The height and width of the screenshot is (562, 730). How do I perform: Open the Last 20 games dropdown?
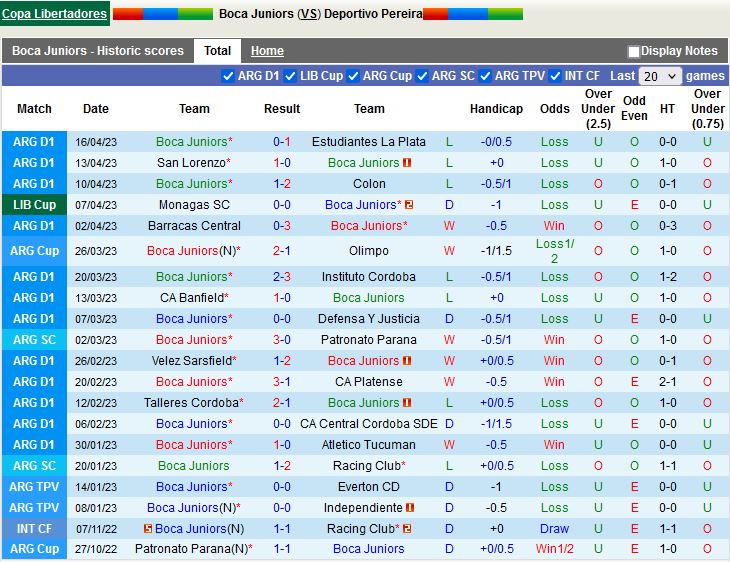(x=660, y=76)
